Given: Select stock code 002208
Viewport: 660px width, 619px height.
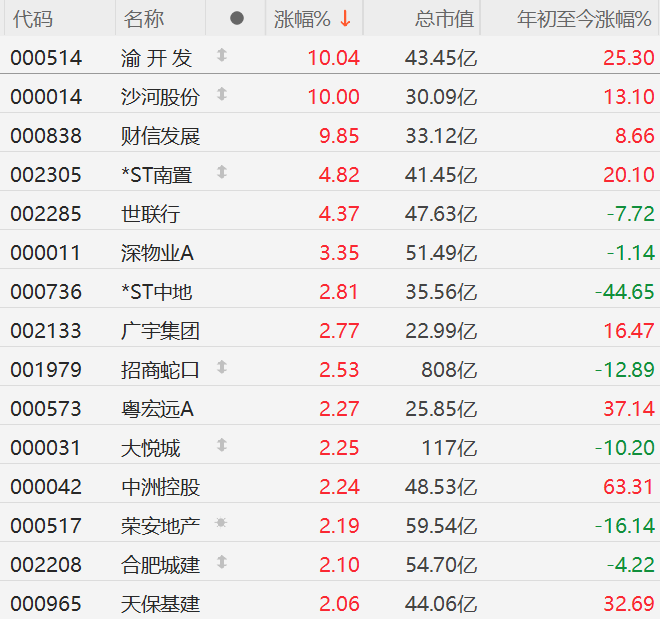Looking at the screenshot, I should [46, 565].
